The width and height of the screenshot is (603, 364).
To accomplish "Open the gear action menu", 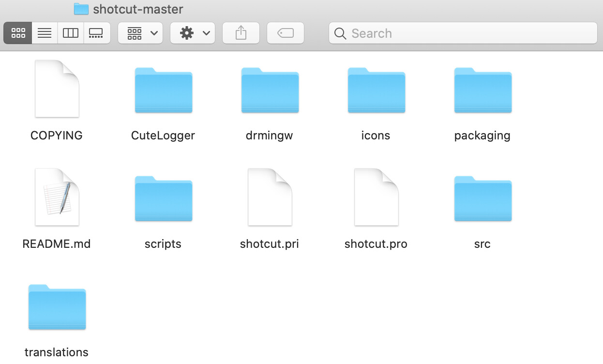I will pos(193,33).
